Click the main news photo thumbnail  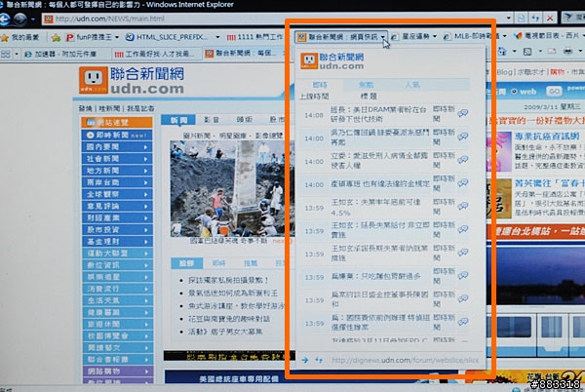[232, 188]
